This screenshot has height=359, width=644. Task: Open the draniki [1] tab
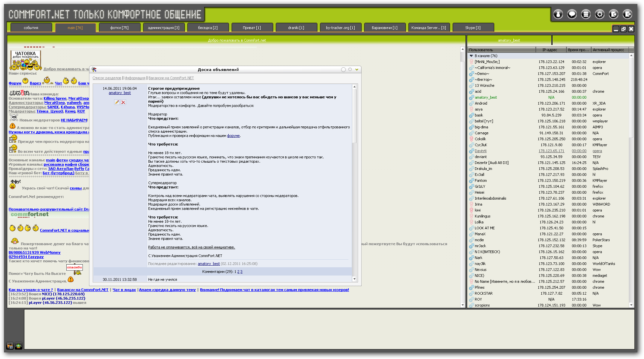click(x=296, y=28)
